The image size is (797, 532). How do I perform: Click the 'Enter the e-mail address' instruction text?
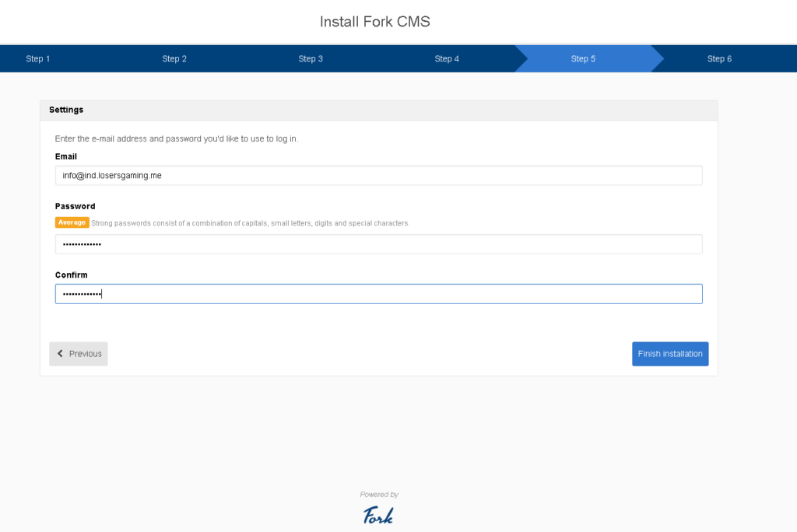(177, 138)
